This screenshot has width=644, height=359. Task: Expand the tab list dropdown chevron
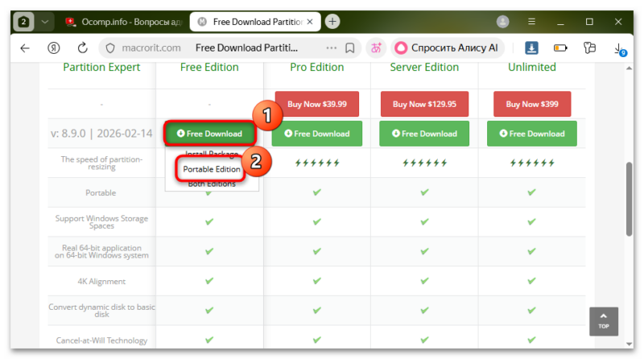(45, 22)
